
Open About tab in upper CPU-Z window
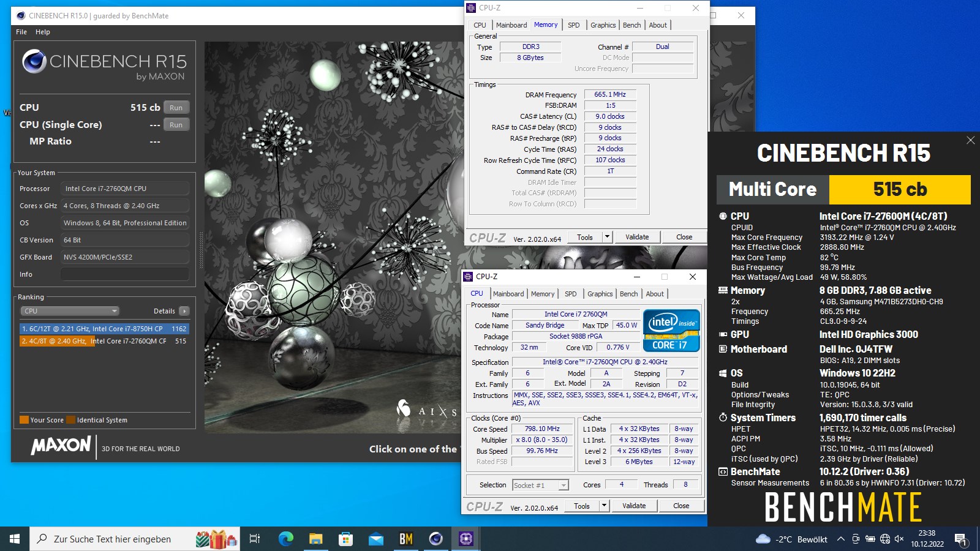(658, 25)
